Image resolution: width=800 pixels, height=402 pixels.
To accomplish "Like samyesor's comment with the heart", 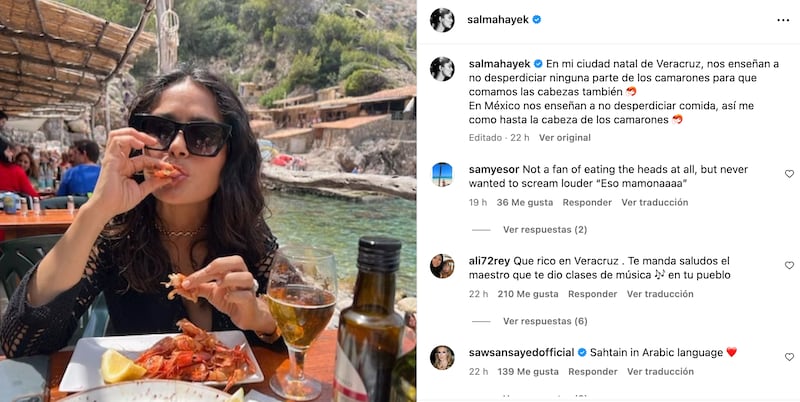I will point(789,174).
